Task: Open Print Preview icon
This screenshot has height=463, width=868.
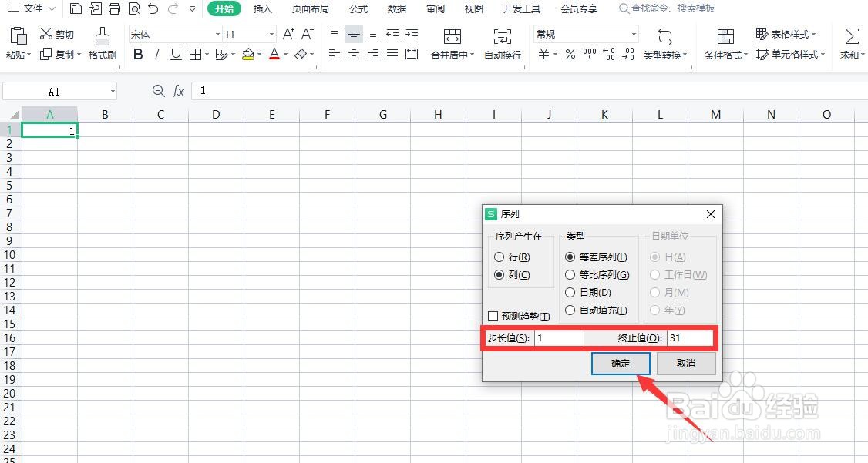Action: (134, 8)
